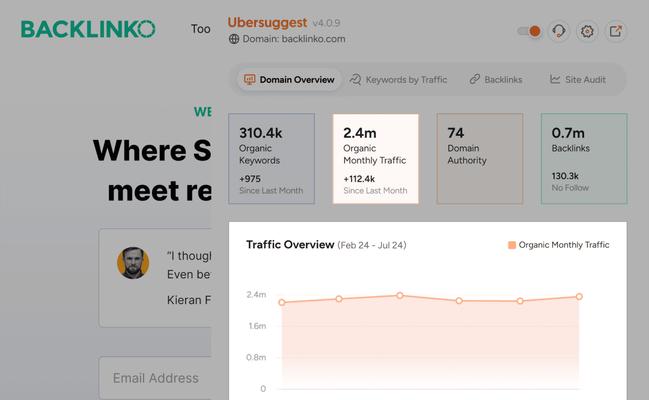
Task: Click the +112.4k traffic change value
Action: pos(359,179)
